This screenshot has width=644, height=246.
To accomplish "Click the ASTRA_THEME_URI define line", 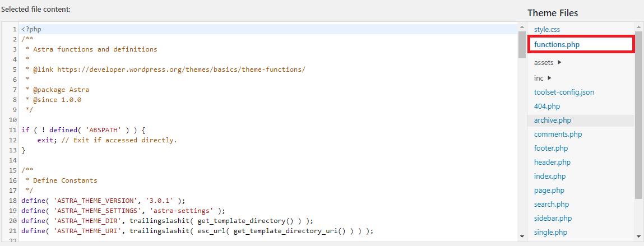I will 197,231.
